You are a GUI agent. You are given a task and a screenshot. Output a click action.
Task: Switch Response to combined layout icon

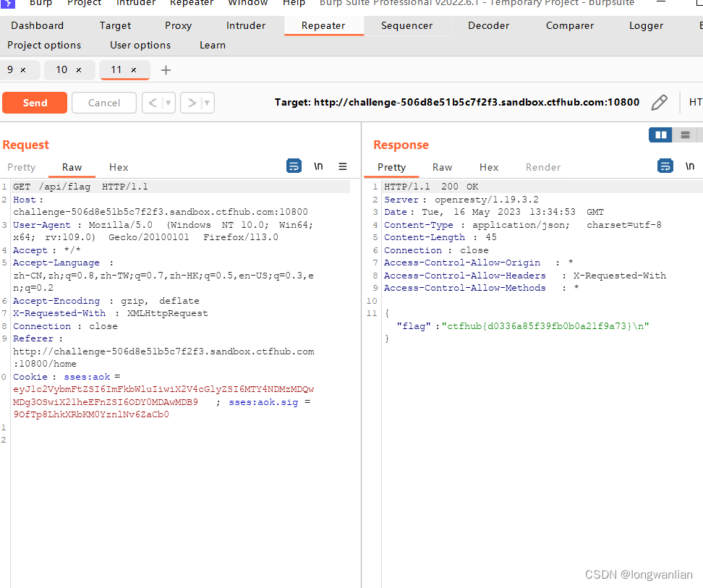[684, 135]
